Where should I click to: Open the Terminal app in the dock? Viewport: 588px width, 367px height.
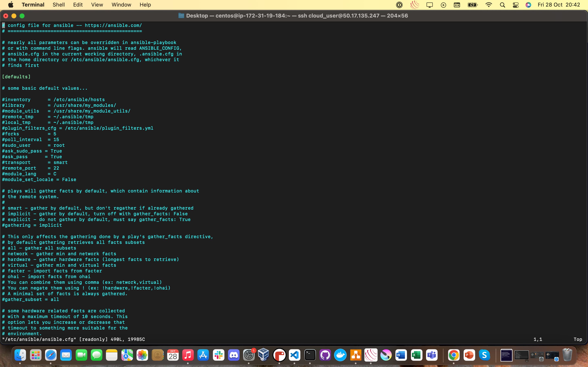(310, 355)
